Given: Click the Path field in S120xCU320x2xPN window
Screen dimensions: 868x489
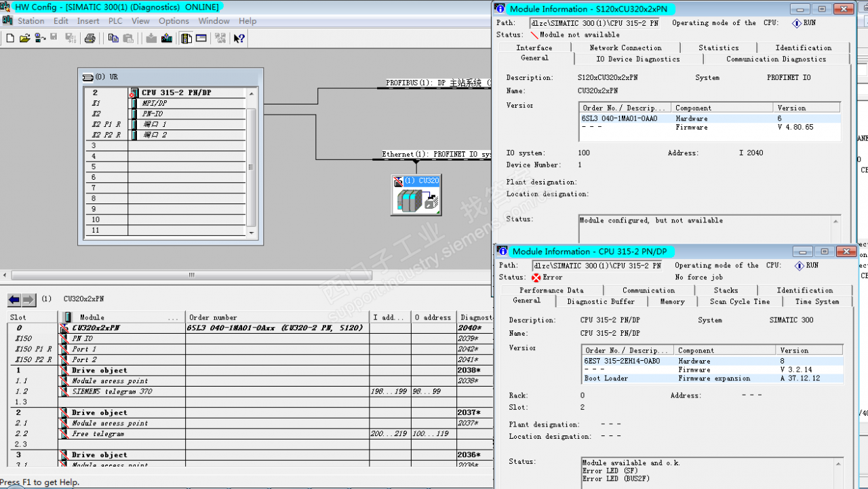Looking at the screenshot, I should click(594, 23).
